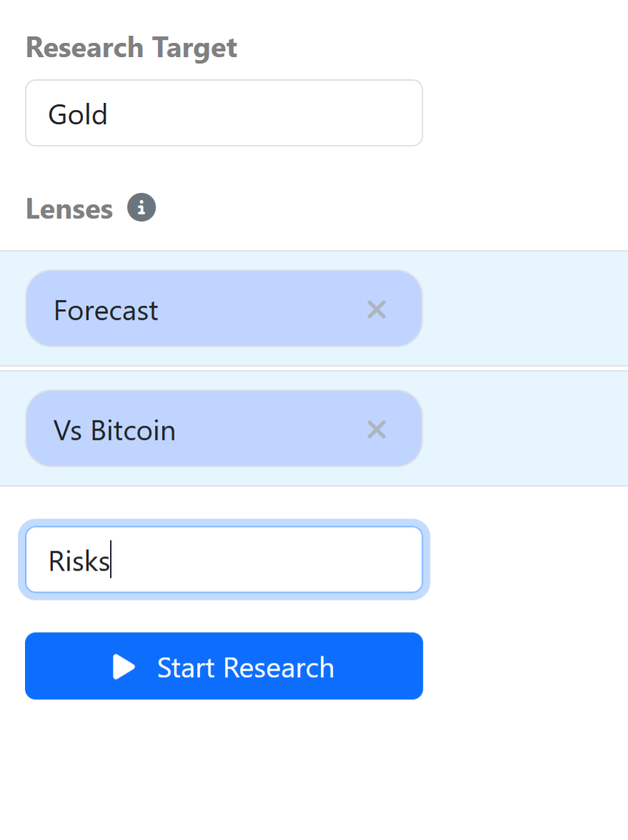Remove the Forecast lens with its X
This screenshot has width=628, height=840.
(x=377, y=309)
